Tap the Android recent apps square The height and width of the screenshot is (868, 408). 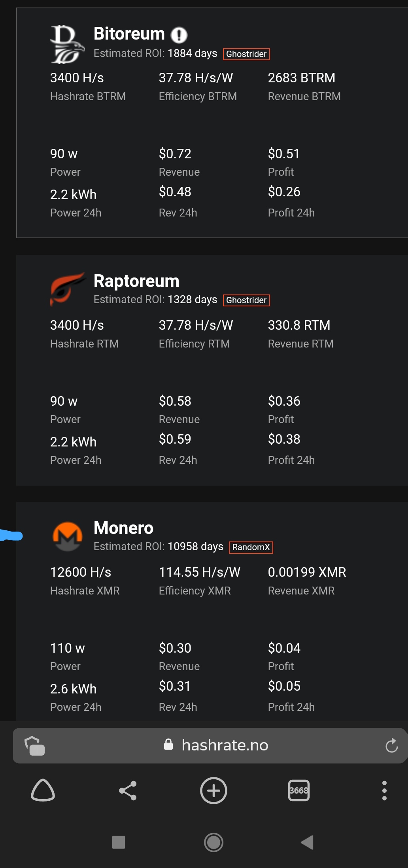(x=119, y=842)
